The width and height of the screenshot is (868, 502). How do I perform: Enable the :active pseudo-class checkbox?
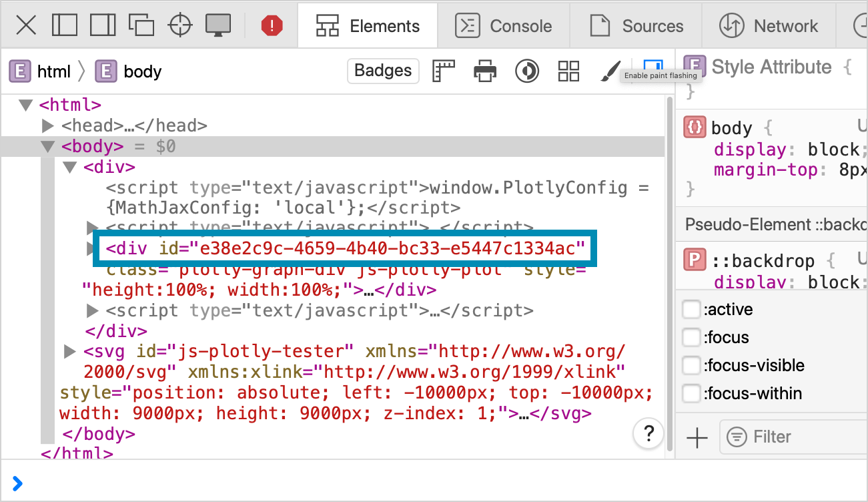[692, 310]
